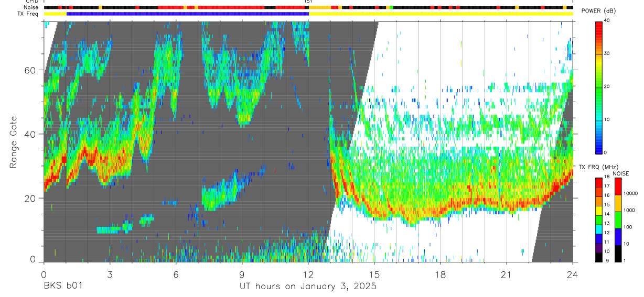Image resolution: width=644 pixels, height=297 pixels.
Task: Click the 'POWER (dB)' legend title
Action: [x=599, y=11]
